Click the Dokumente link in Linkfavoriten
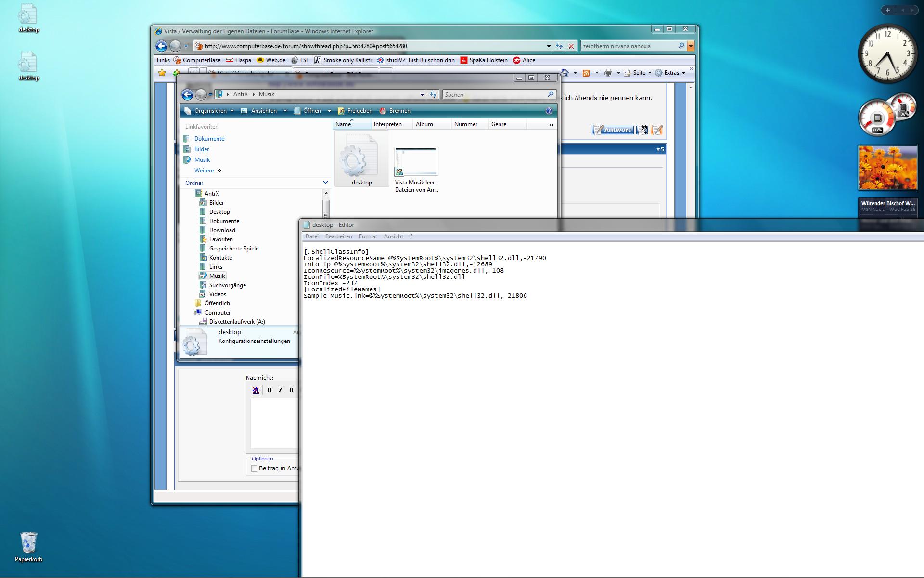 tap(209, 139)
